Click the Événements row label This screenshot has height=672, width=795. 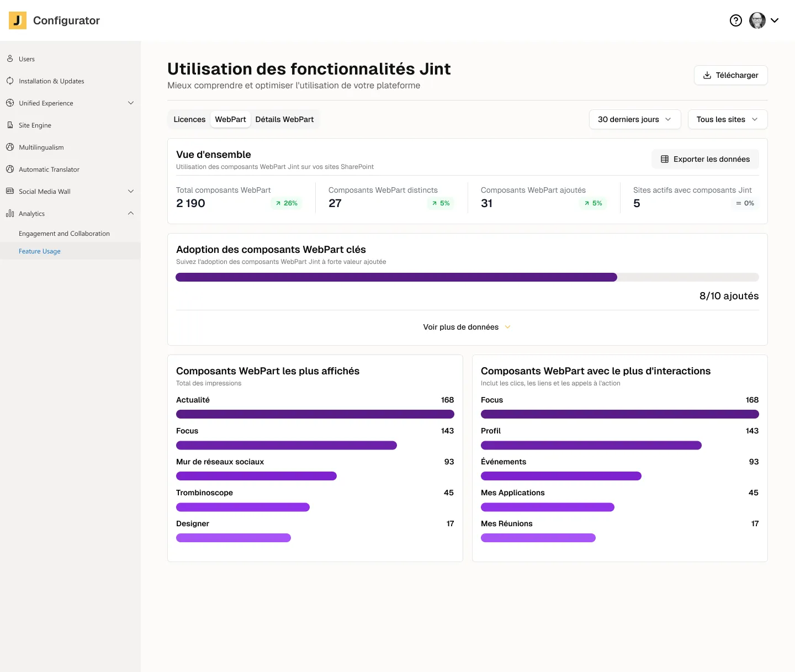click(504, 462)
